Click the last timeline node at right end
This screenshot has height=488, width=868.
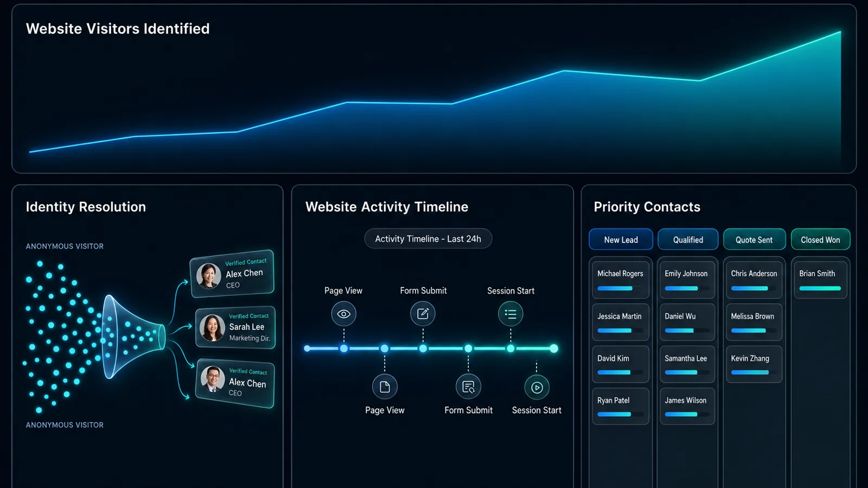[554, 349]
